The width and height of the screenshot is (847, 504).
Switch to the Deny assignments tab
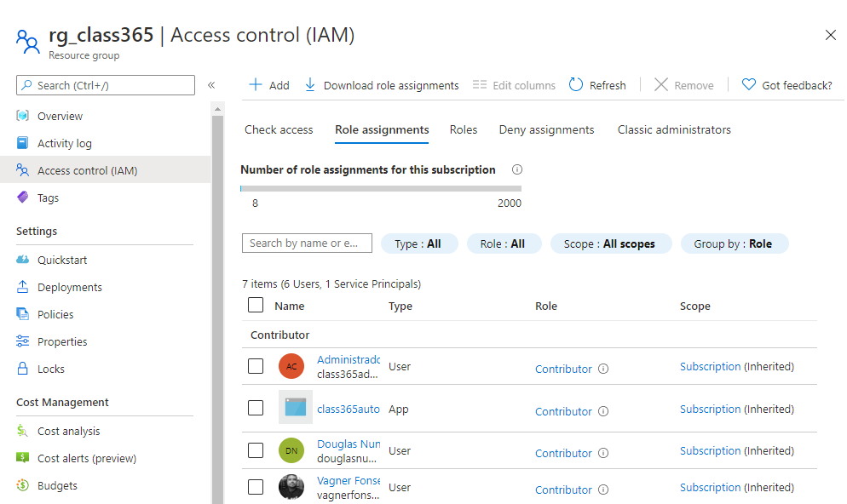coord(547,129)
